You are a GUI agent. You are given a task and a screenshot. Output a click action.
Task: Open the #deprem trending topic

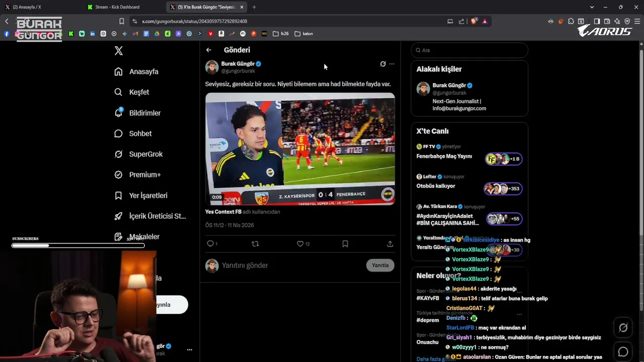tap(428, 320)
